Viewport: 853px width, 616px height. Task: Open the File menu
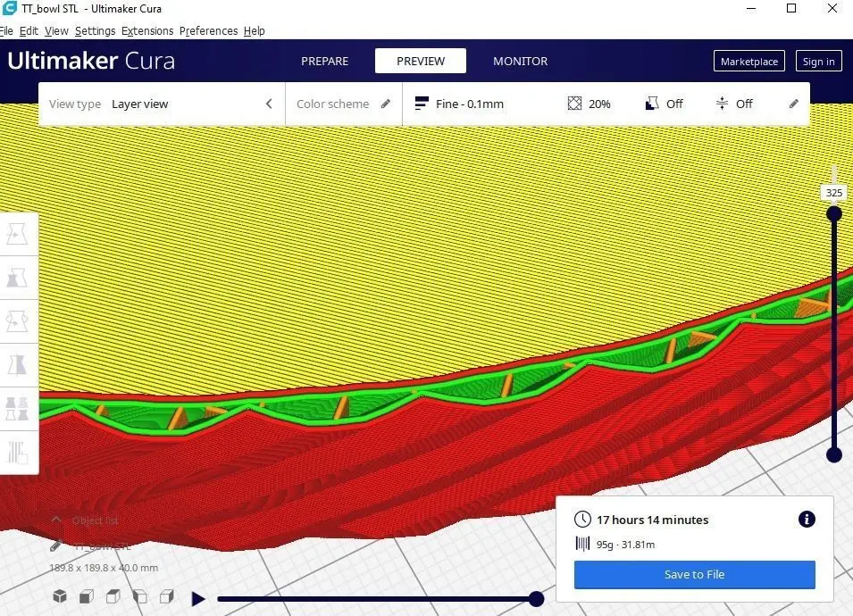point(6,30)
